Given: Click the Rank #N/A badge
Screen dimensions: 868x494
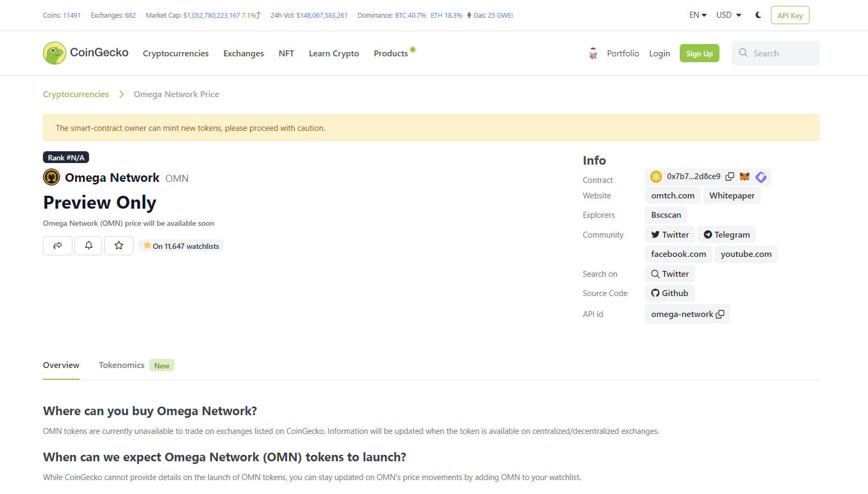Looking at the screenshot, I should click(x=66, y=158).
